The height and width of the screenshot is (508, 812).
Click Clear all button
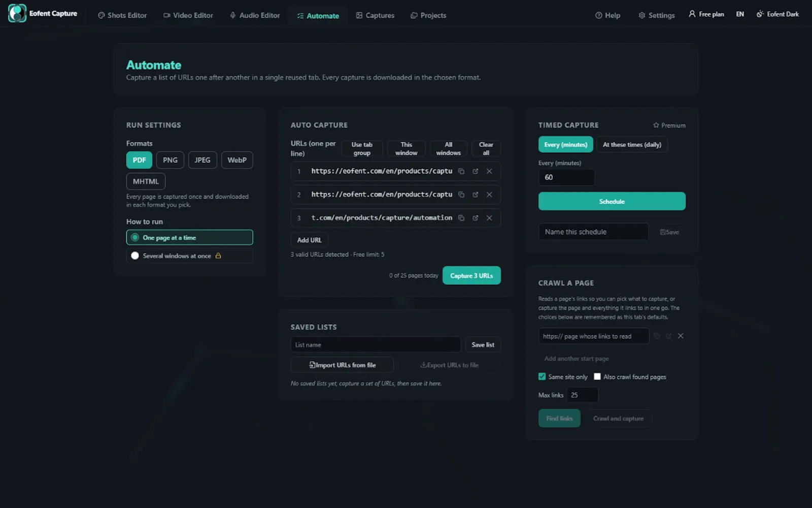(486, 149)
